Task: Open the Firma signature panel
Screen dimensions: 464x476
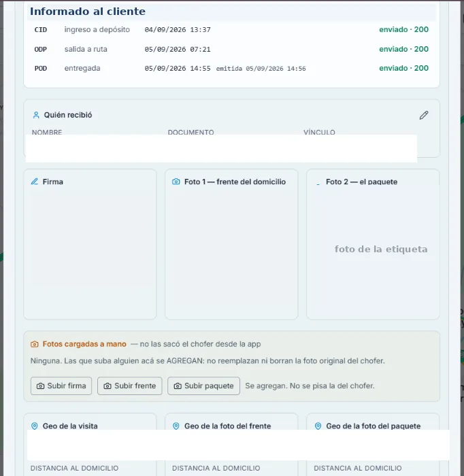Action: click(x=90, y=244)
